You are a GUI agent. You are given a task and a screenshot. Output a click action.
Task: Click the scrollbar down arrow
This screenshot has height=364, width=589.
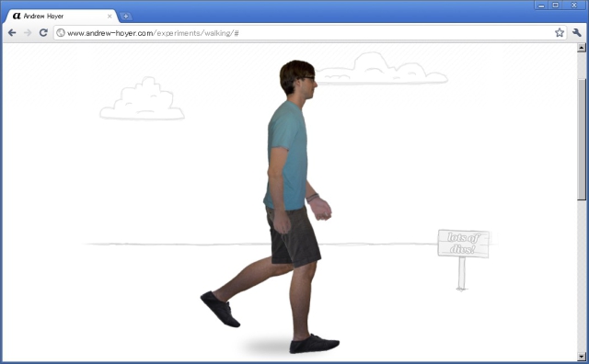pyautogui.click(x=582, y=356)
